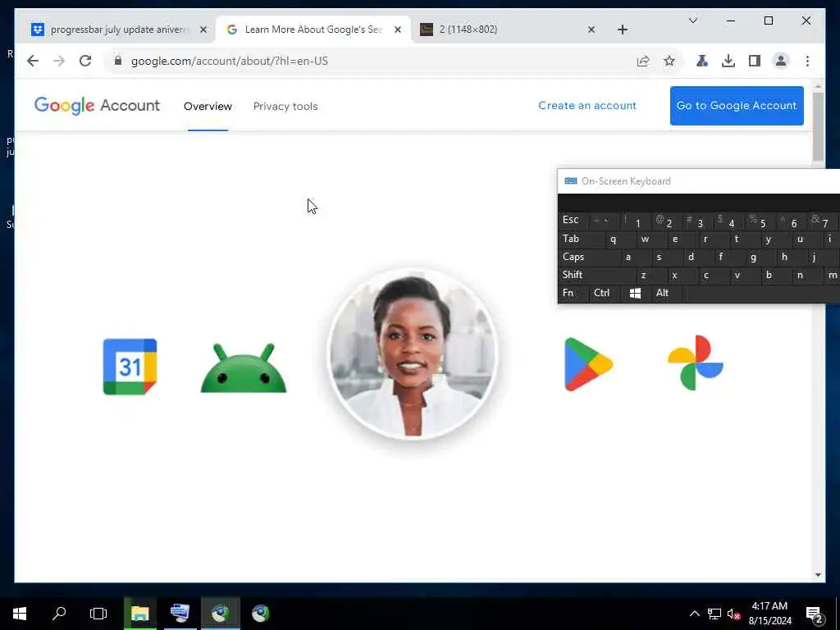840x630 pixels.
Task: Open network status tray icon
Action: point(714,614)
